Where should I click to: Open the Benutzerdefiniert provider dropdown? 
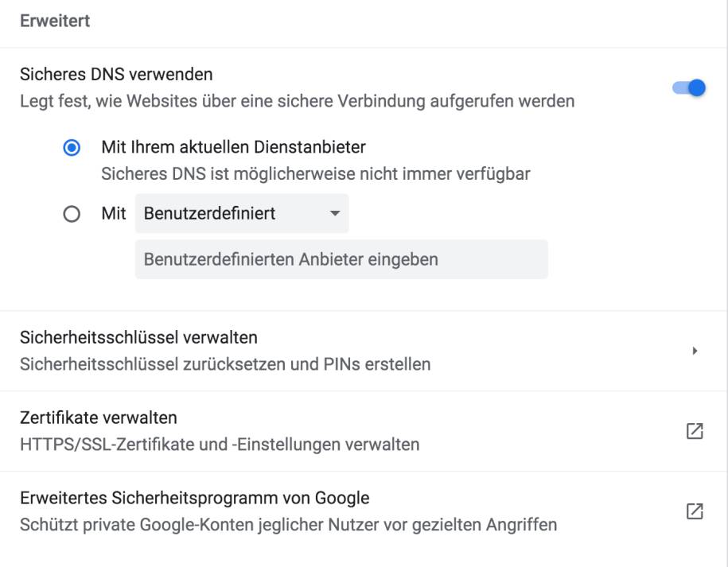(x=241, y=213)
